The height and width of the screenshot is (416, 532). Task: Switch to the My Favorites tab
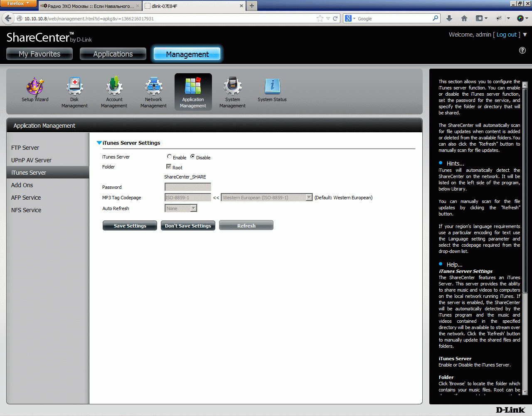coord(39,54)
